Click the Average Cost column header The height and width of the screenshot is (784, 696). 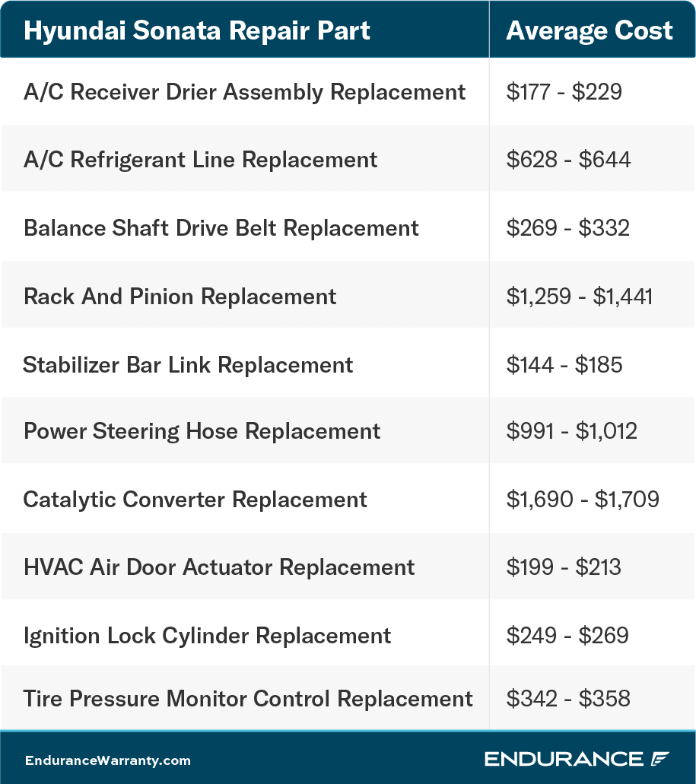(x=590, y=30)
